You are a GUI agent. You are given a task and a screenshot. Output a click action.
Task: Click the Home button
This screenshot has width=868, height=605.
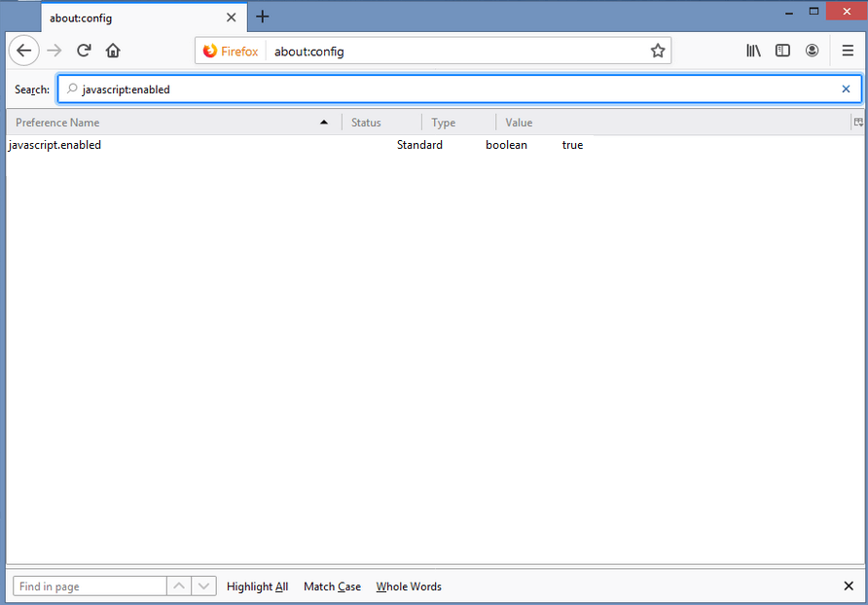pos(113,50)
